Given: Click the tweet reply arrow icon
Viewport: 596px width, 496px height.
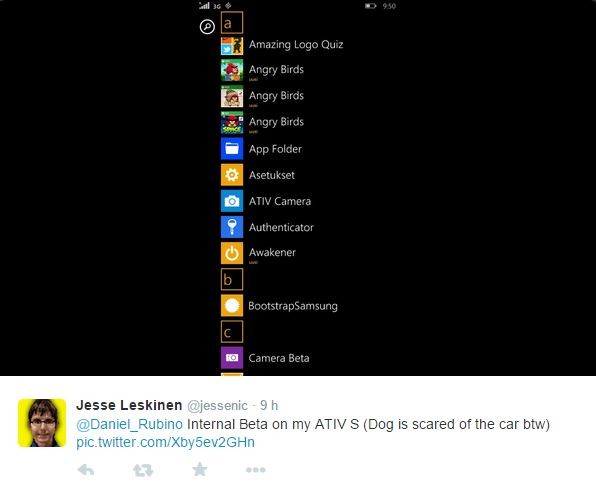Looking at the screenshot, I should (x=86, y=470).
